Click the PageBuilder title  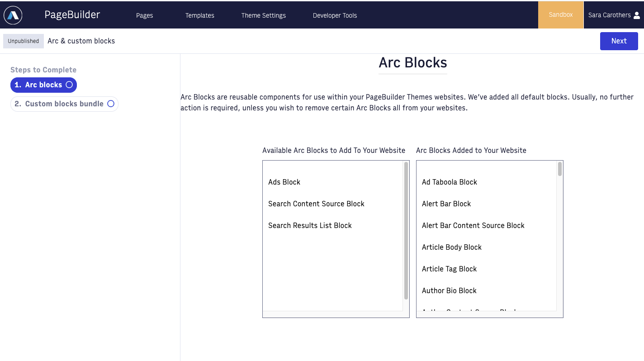point(72,14)
